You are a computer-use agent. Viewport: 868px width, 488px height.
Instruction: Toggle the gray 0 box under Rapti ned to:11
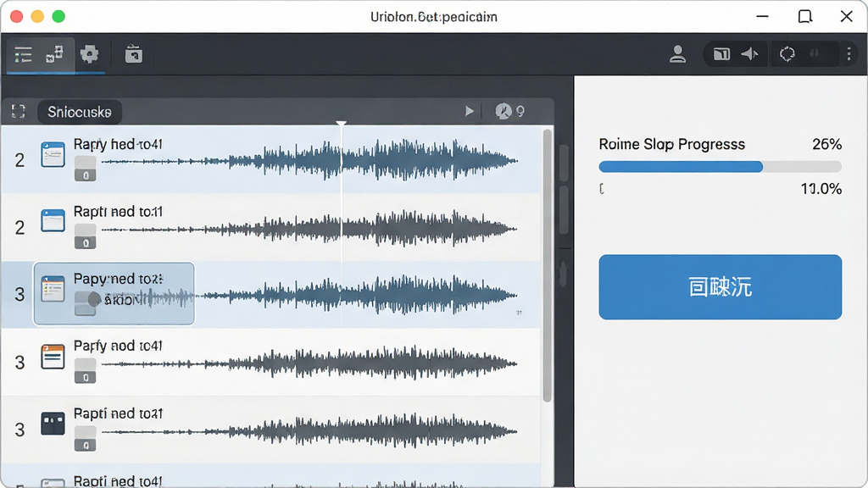pyautogui.click(x=86, y=237)
